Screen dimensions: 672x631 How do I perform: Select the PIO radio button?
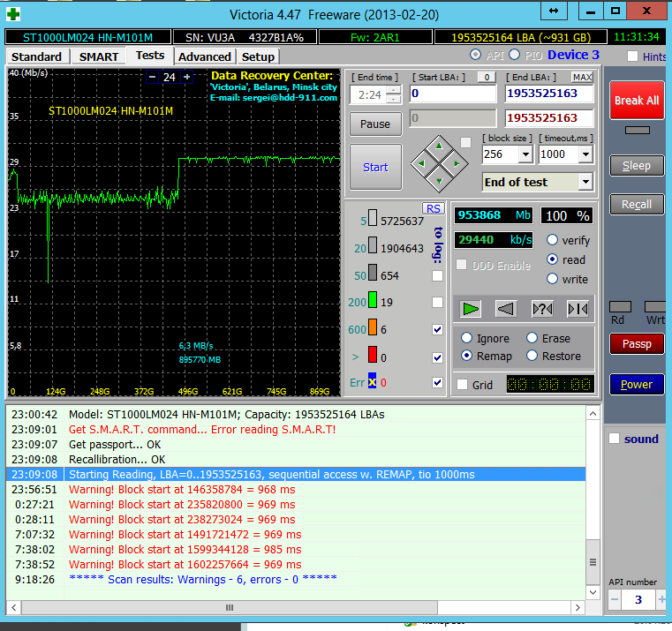pos(514,55)
